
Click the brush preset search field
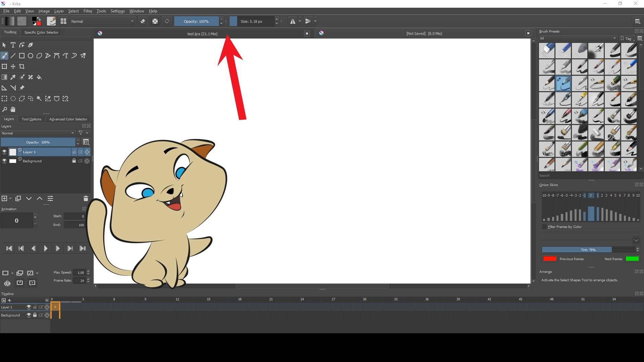pos(587,175)
